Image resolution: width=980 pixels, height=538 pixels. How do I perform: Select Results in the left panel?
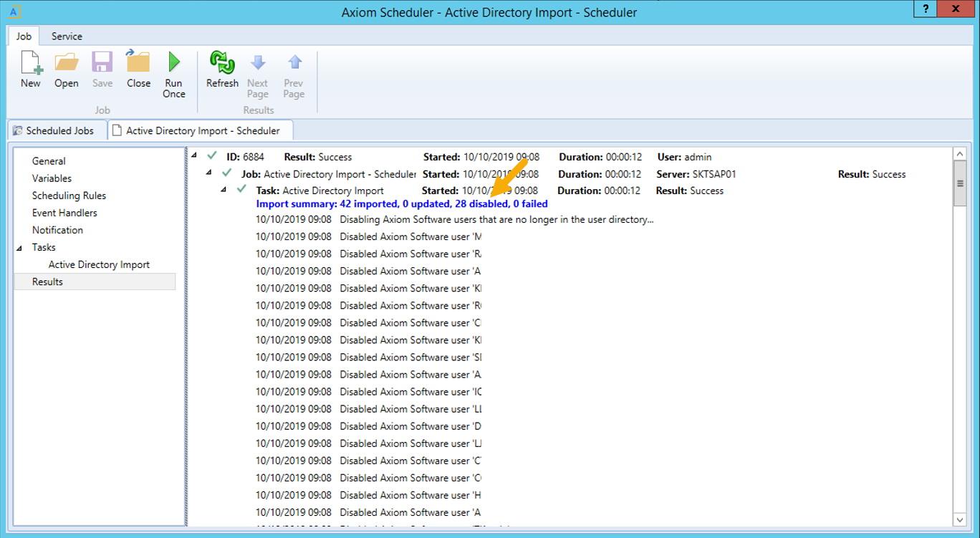95,282
